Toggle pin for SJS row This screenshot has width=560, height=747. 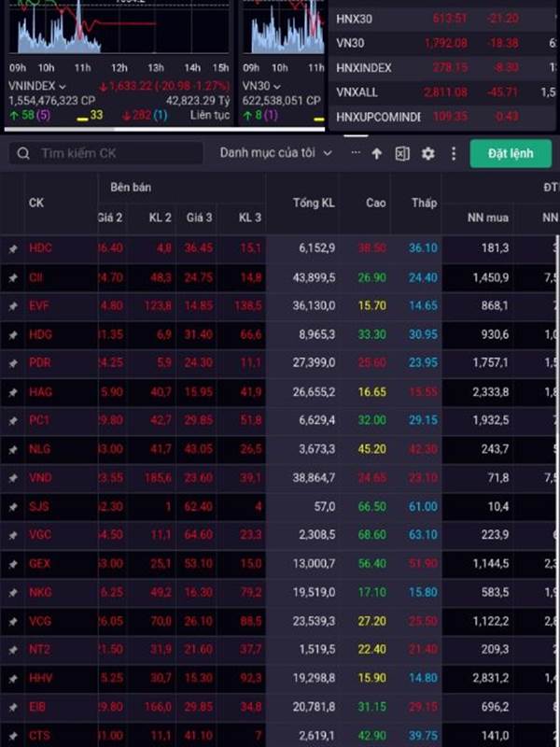pos(13,506)
